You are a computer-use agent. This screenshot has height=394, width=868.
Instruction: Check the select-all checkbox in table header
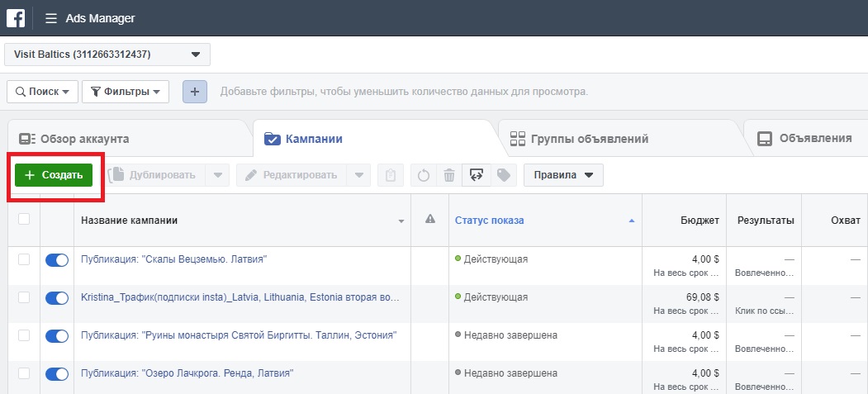point(24,219)
